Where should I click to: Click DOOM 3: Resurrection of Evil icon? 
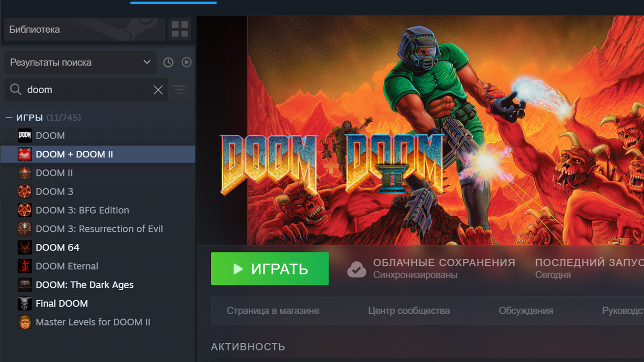click(x=25, y=229)
